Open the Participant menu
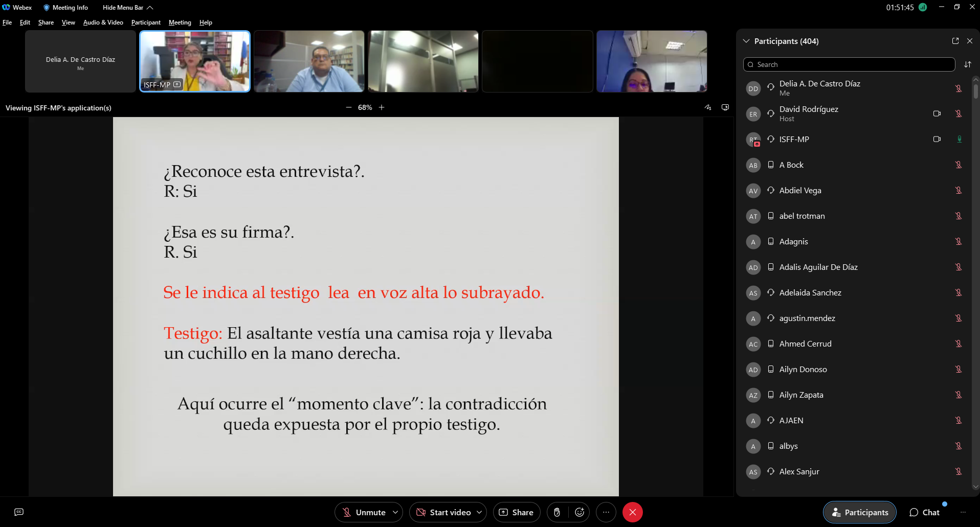The width and height of the screenshot is (980, 527). [x=146, y=22]
